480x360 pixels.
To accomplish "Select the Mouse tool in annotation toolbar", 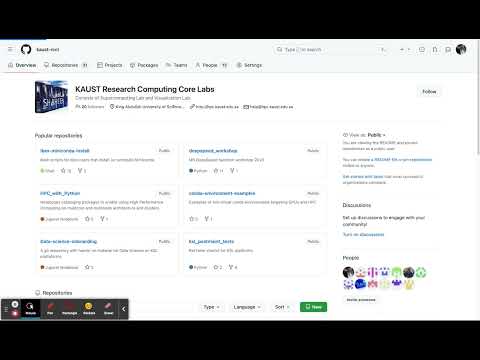I will [x=30, y=309].
